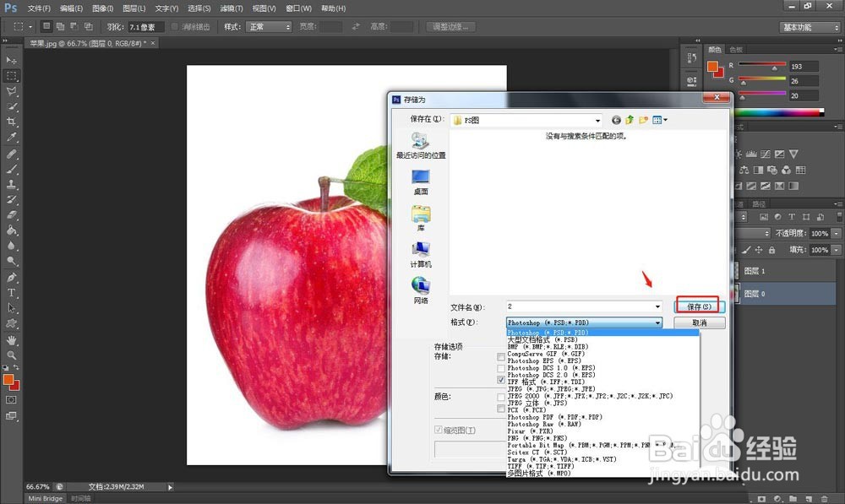Click the Levels adjustment icon
Image resolution: width=845 pixels, height=504 pixels.
click(751, 154)
